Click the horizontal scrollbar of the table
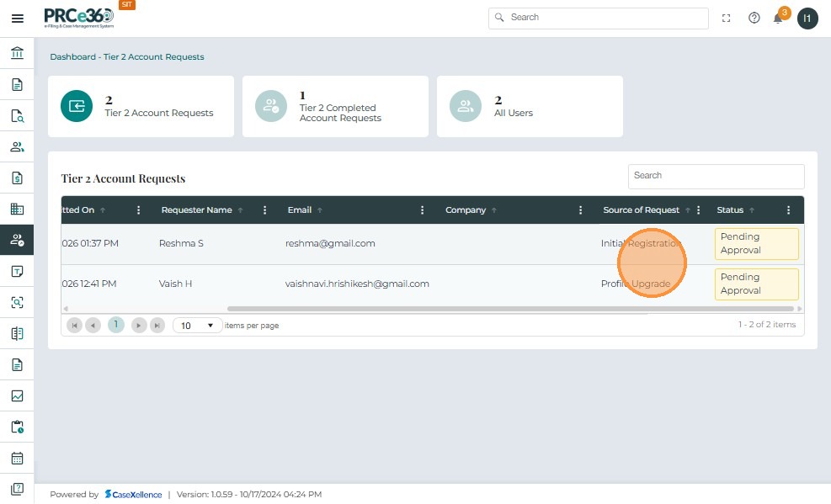 click(510, 309)
